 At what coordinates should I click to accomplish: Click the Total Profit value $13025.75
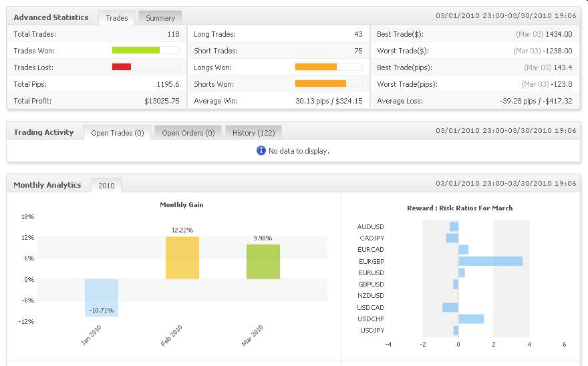click(x=162, y=101)
